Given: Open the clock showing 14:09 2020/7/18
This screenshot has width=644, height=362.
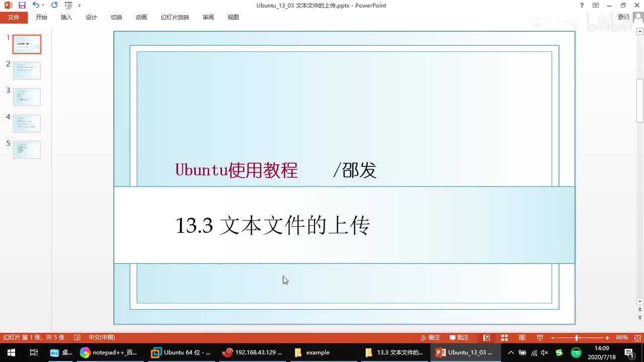Looking at the screenshot, I should [x=602, y=352].
